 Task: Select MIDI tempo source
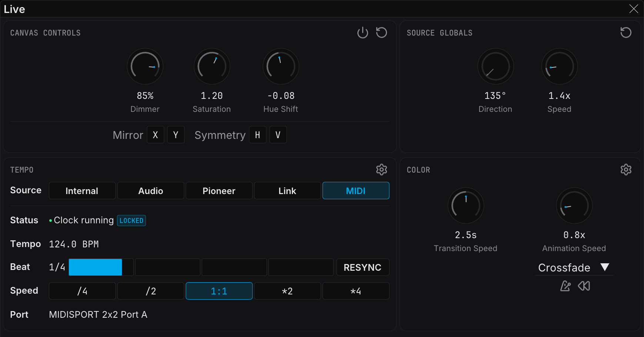[x=356, y=191]
